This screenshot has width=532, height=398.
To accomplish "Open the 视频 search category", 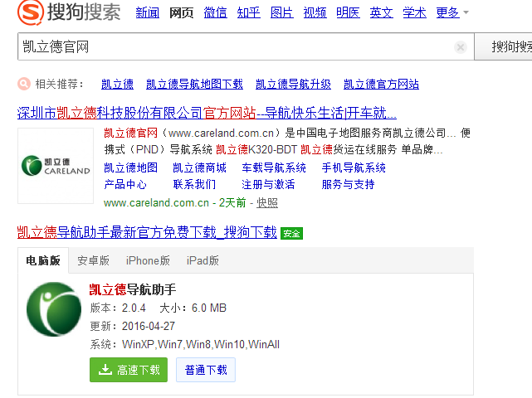I will (x=315, y=12).
